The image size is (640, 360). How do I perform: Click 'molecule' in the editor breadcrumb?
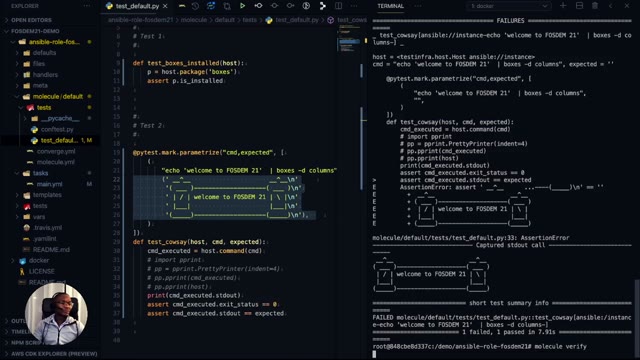[193, 20]
